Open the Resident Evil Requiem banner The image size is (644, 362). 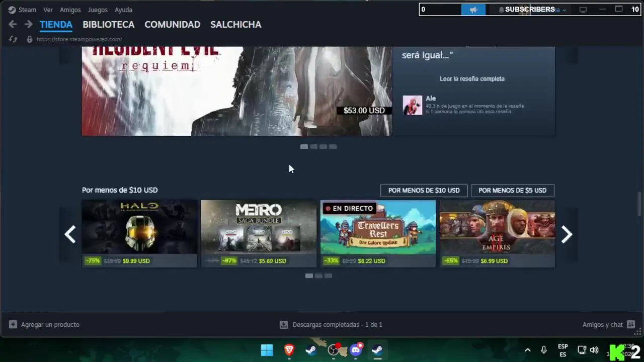[236, 91]
